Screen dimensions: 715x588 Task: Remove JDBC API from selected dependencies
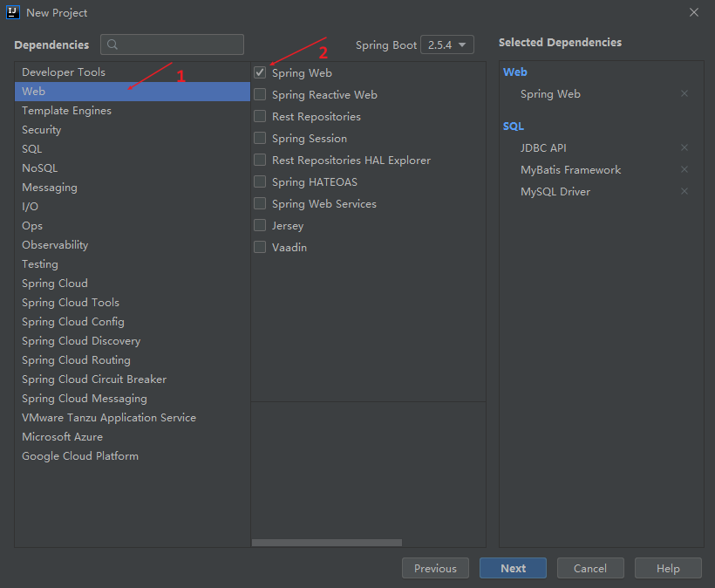[684, 147]
